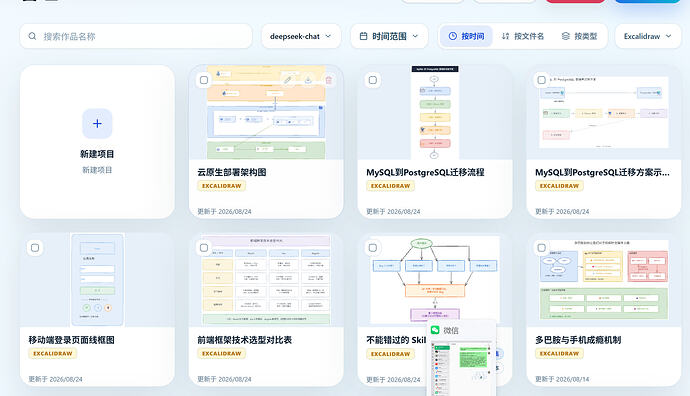Open the 前端框架技术选型对比表 title
Image resolution: width=690 pixels, height=396 pixels.
pos(245,340)
